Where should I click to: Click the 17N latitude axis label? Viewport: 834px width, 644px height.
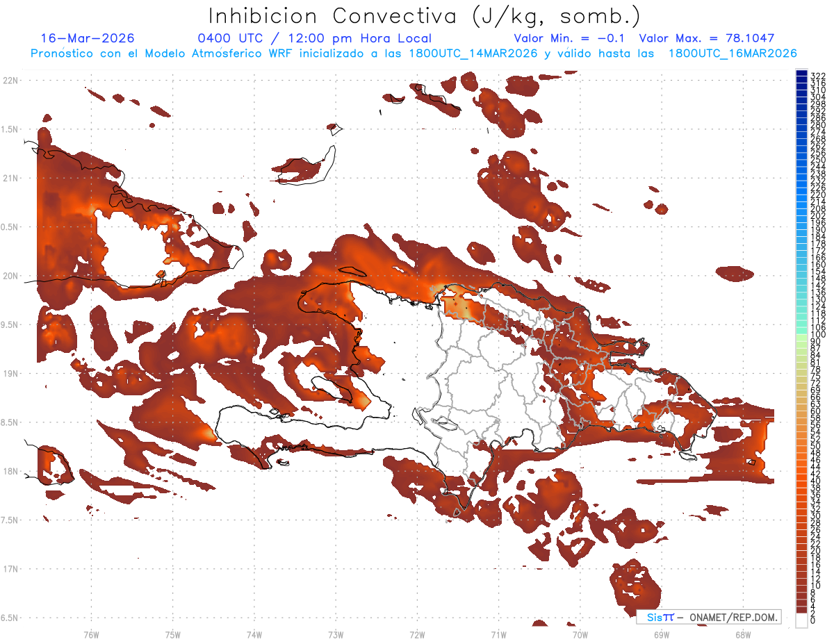[x=11, y=569]
